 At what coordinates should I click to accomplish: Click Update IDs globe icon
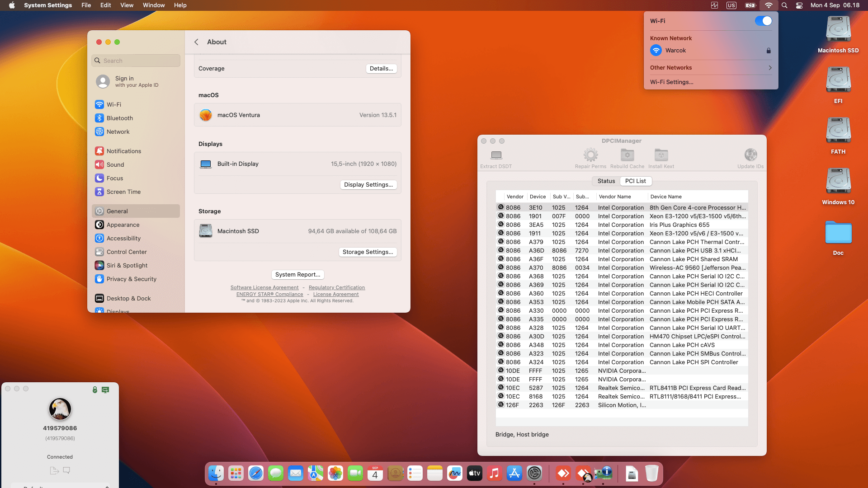tap(750, 155)
